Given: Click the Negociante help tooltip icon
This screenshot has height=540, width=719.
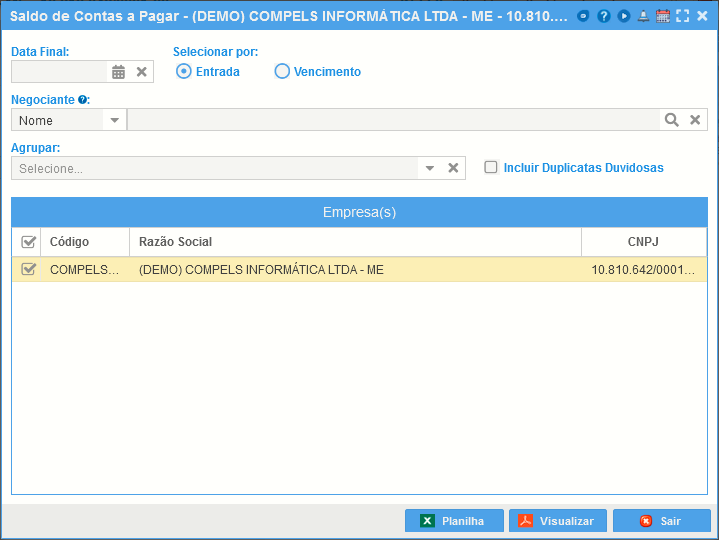Looking at the screenshot, I should coord(82,99).
